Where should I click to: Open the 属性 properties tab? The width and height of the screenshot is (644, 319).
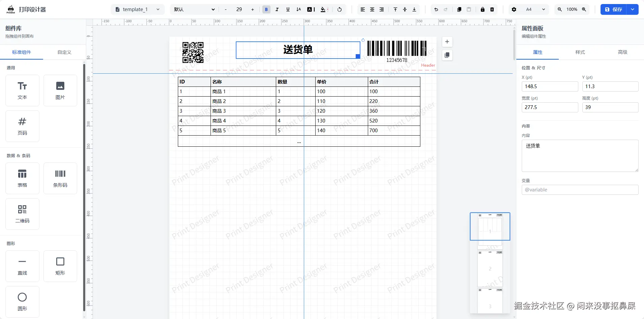click(x=538, y=52)
